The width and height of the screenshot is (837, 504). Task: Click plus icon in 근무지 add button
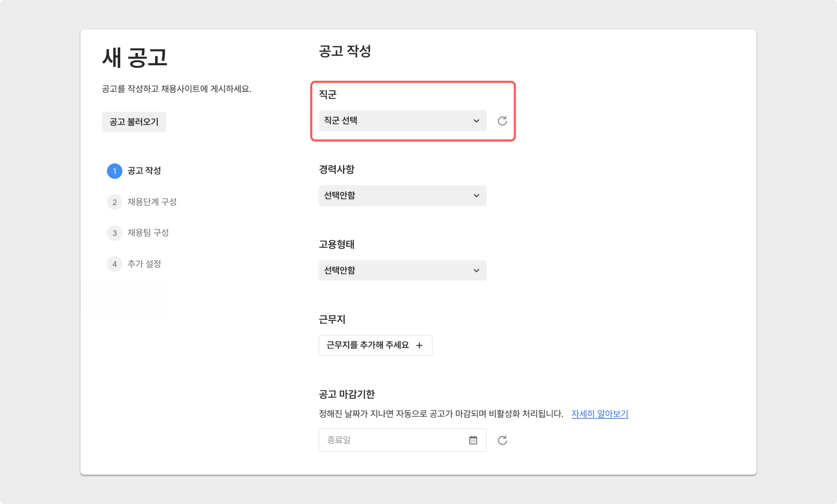[419, 345]
